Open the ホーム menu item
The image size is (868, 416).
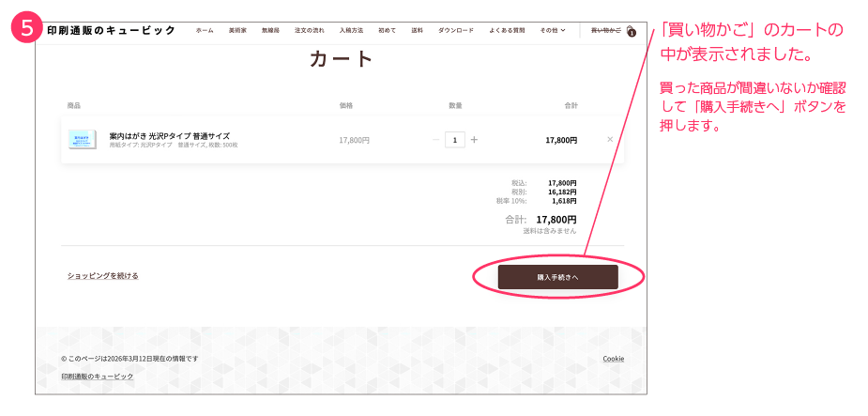205,30
